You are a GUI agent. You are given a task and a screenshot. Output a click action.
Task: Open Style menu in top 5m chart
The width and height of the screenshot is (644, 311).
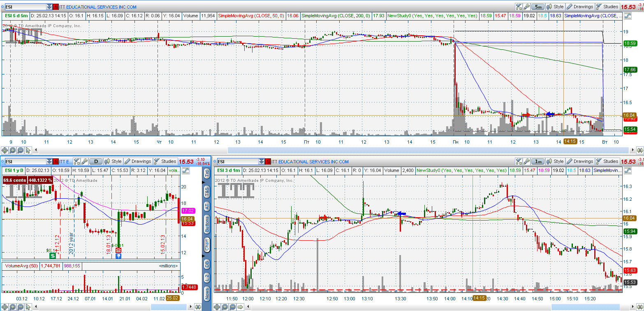555,7
